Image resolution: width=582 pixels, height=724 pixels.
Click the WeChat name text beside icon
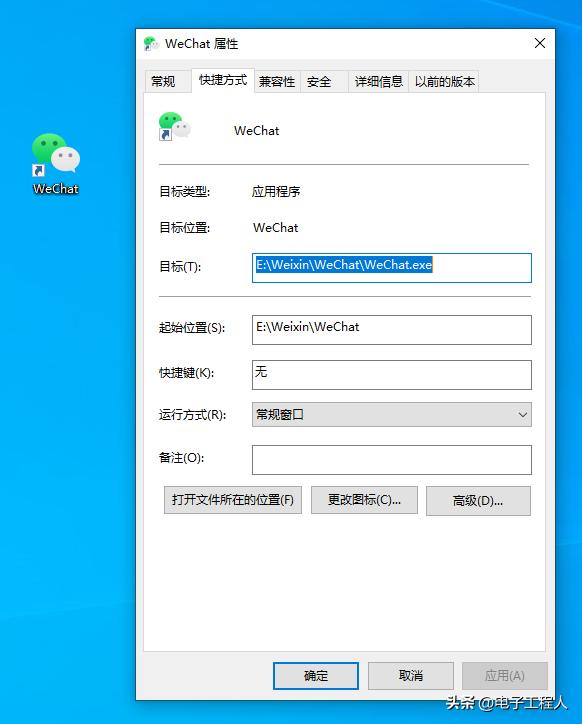pyautogui.click(x=257, y=131)
